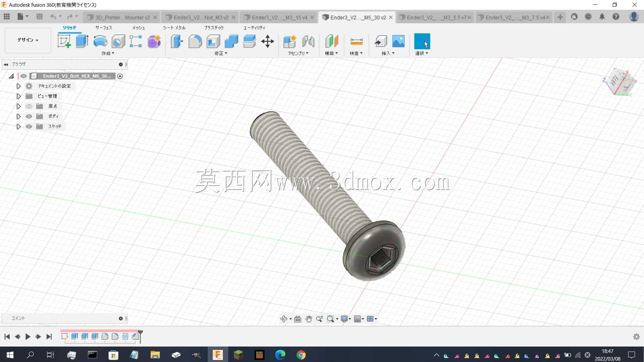
Task: Click the thread feature in timeline
Action: click(x=125, y=336)
